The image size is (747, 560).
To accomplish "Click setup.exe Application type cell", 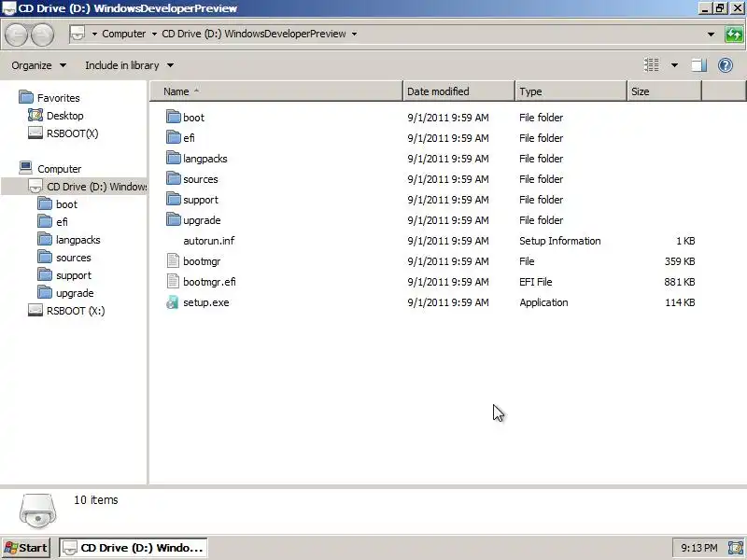I will [x=543, y=302].
